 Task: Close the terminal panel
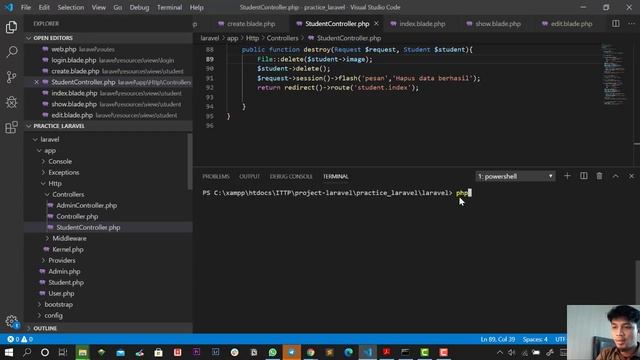[631, 176]
